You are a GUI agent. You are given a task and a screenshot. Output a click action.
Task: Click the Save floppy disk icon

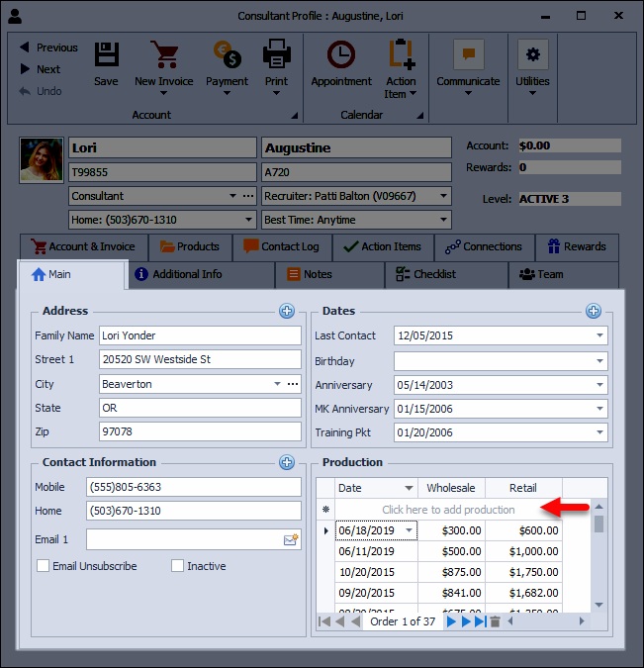click(107, 54)
